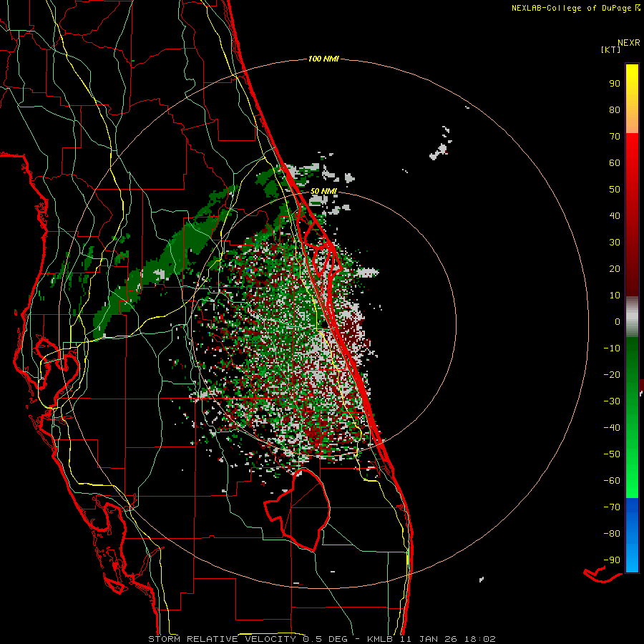Select the 50 knot scale label

[x=615, y=190]
